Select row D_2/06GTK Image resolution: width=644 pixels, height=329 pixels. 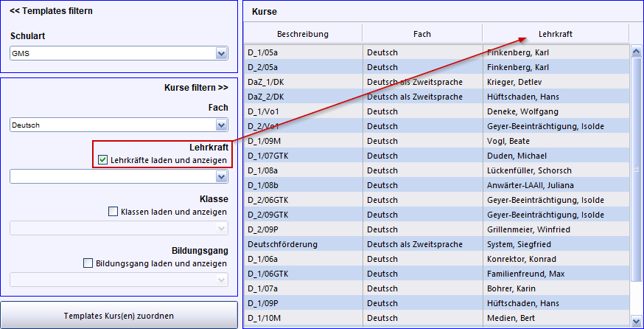point(437,200)
